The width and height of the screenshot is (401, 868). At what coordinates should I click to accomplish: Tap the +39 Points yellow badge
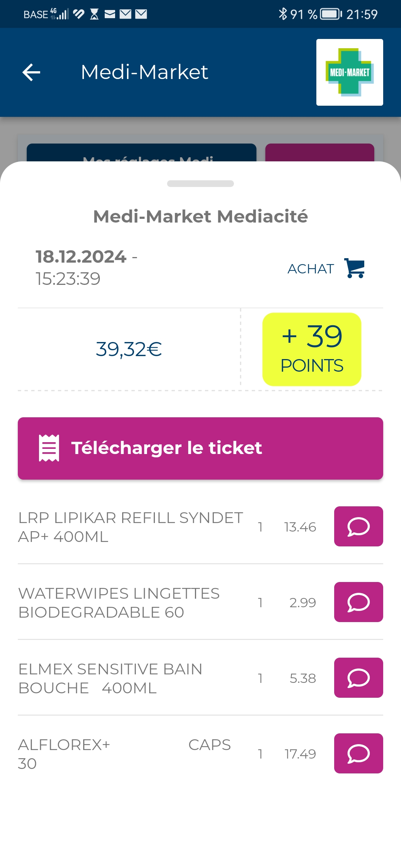coord(312,349)
